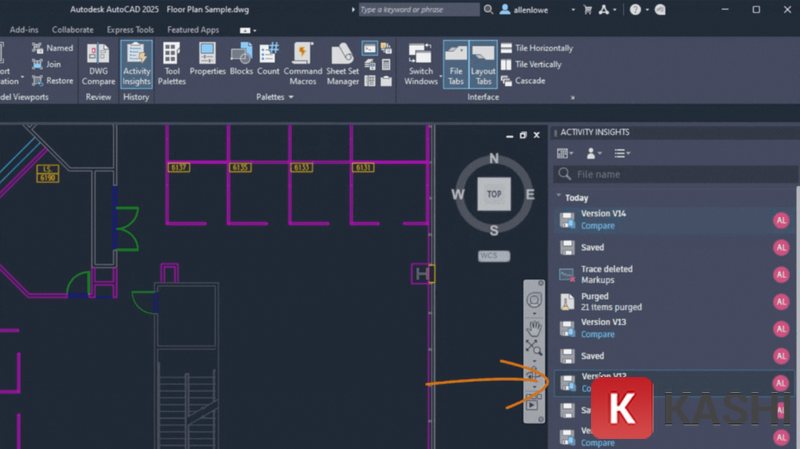800x449 pixels.
Task: Toggle the Activity Insights palette button
Action: 136,63
